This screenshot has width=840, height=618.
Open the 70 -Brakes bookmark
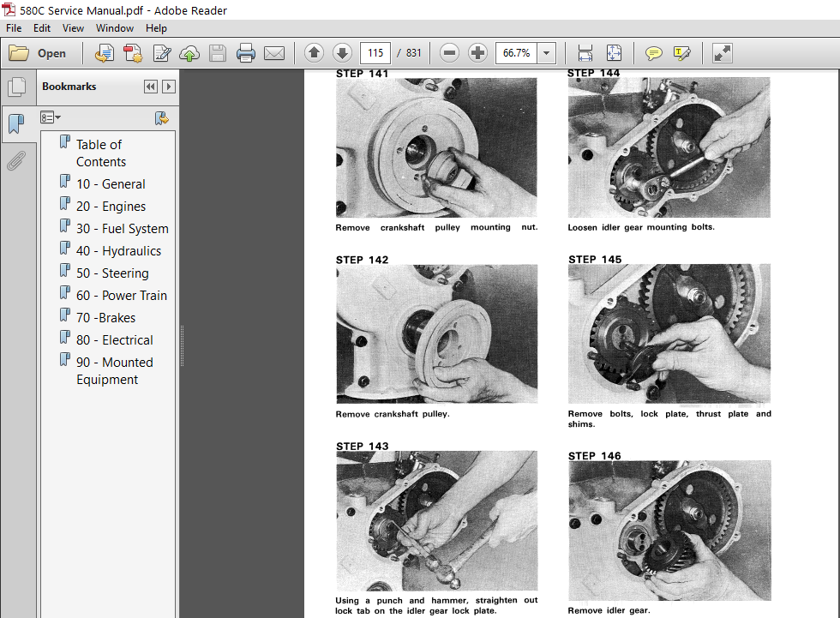tap(105, 317)
